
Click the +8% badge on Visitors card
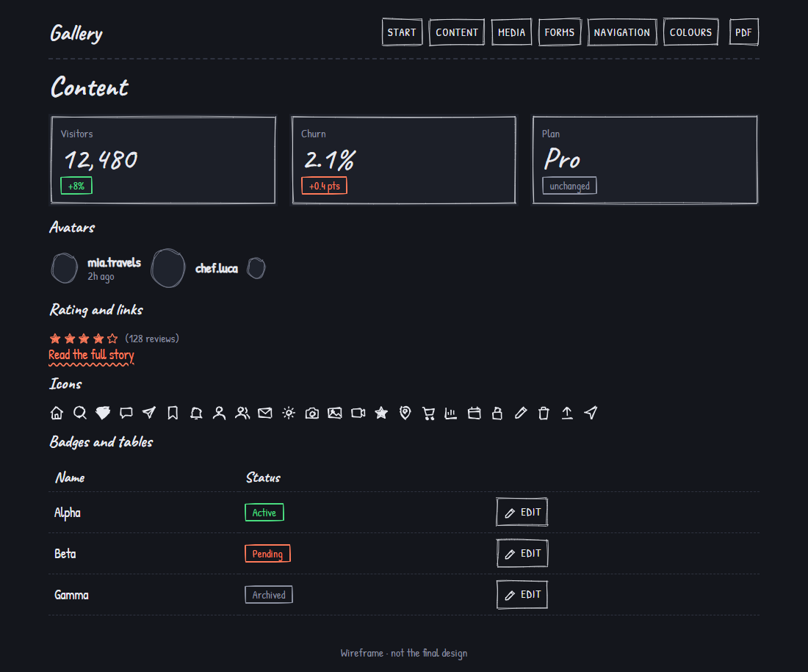[x=76, y=186]
